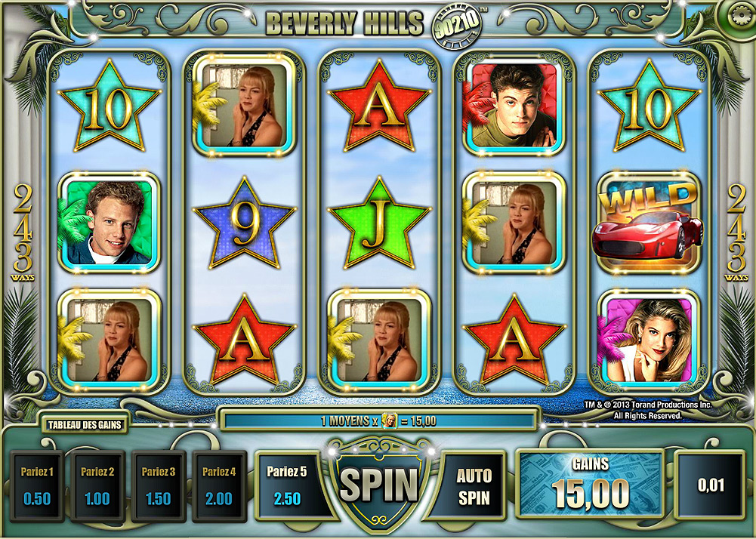Screen dimensions: 756x539
Task: Click the green J star symbol
Action: [379, 223]
